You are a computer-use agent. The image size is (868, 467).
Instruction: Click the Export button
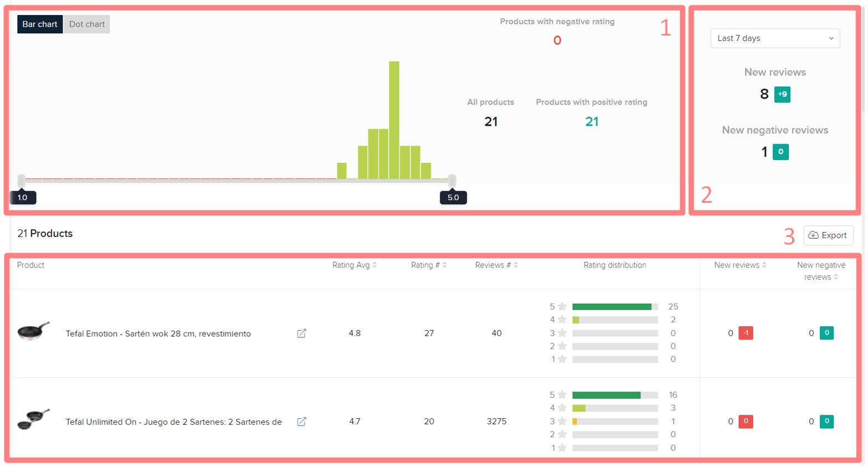(828, 235)
